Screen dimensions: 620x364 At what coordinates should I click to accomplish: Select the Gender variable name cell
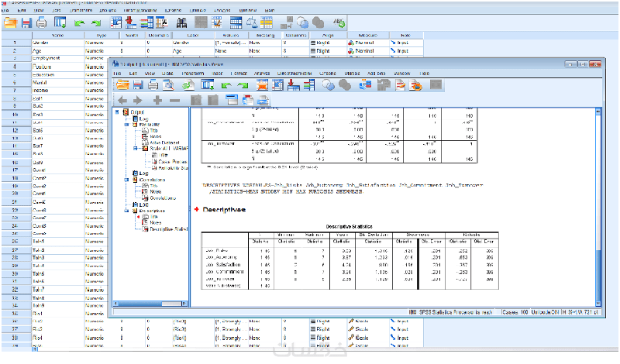(57, 43)
